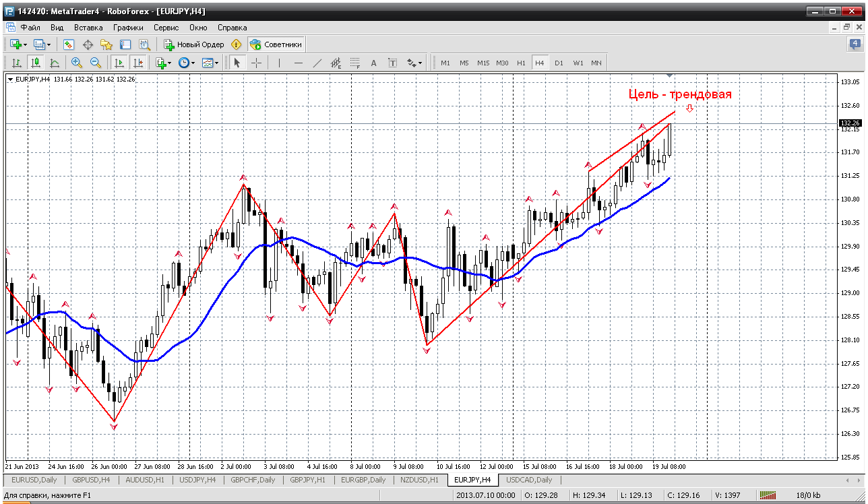
Task: Select the Vertical Line drawing tool
Action: coord(279,63)
